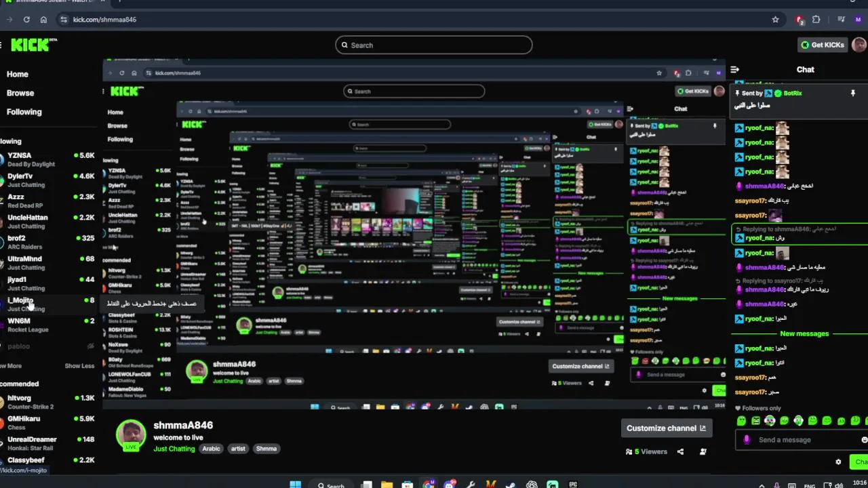Click the Get KICKs button
868x488 pixels.
tap(823, 45)
